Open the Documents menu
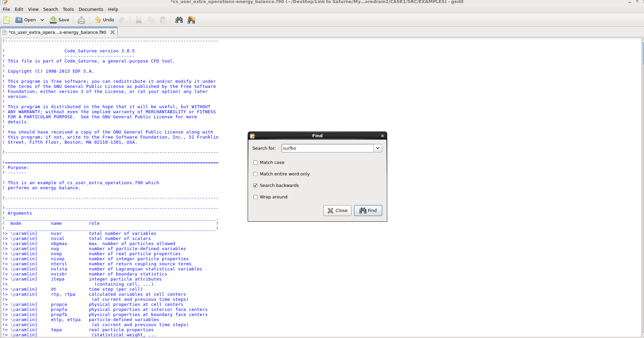This screenshot has width=644, height=338. click(91, 9)
